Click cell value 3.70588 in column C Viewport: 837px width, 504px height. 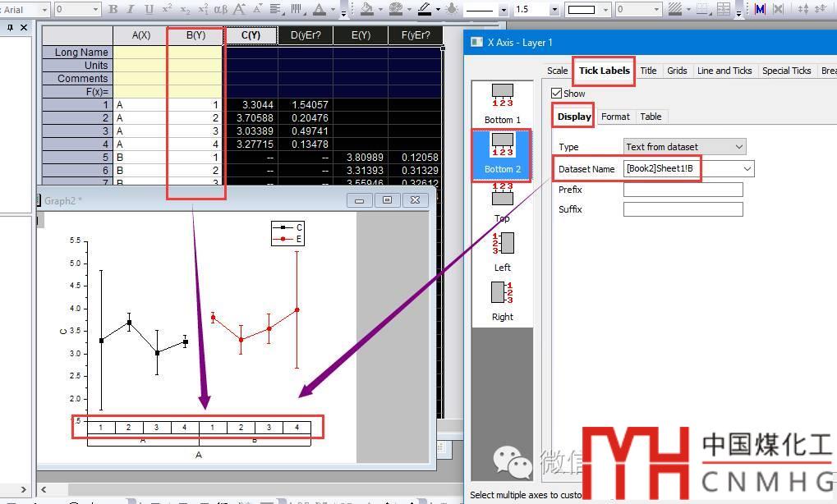[251, 118]
